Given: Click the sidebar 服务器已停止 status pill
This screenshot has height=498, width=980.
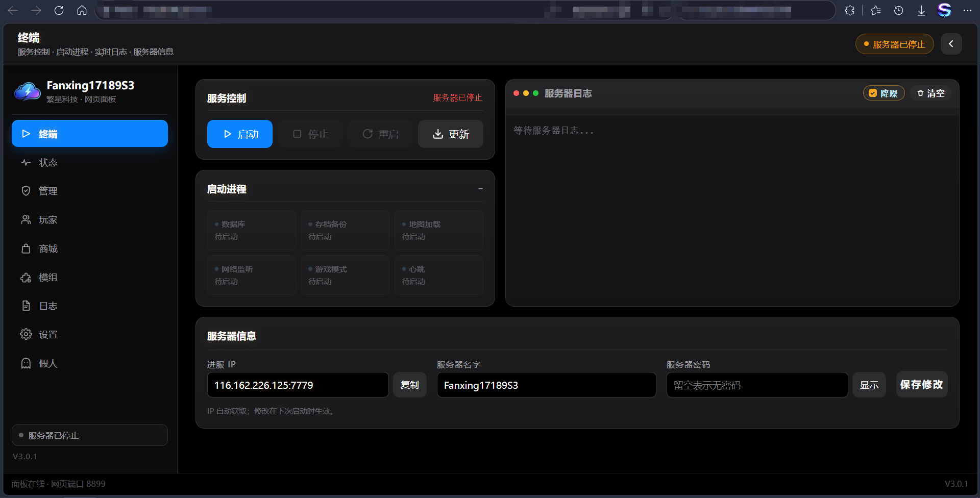Looking at the screenshot, I should 90,435.
